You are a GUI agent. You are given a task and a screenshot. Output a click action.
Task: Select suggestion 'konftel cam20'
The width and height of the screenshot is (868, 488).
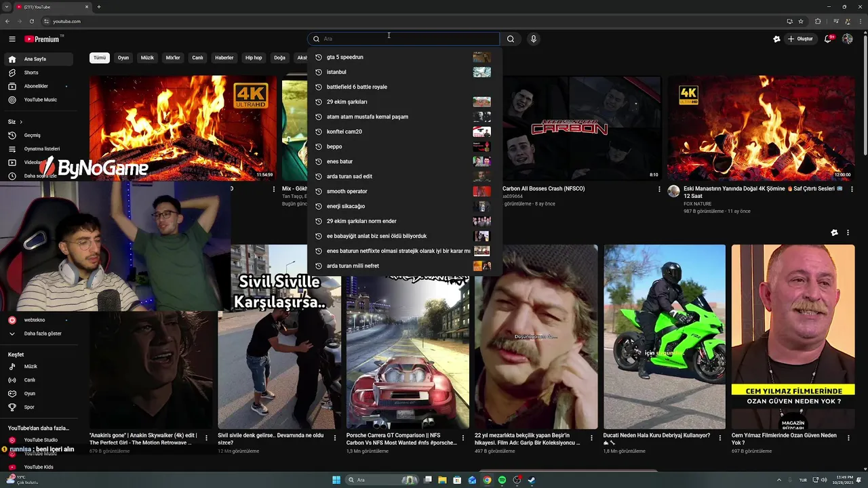pyautogui.click(x=405, y=131)
